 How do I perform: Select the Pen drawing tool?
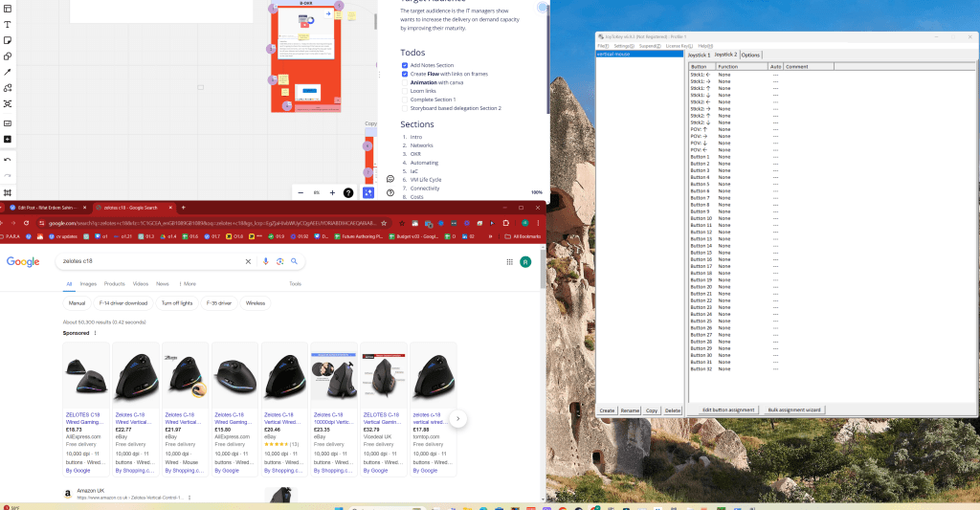pos(8,72)
